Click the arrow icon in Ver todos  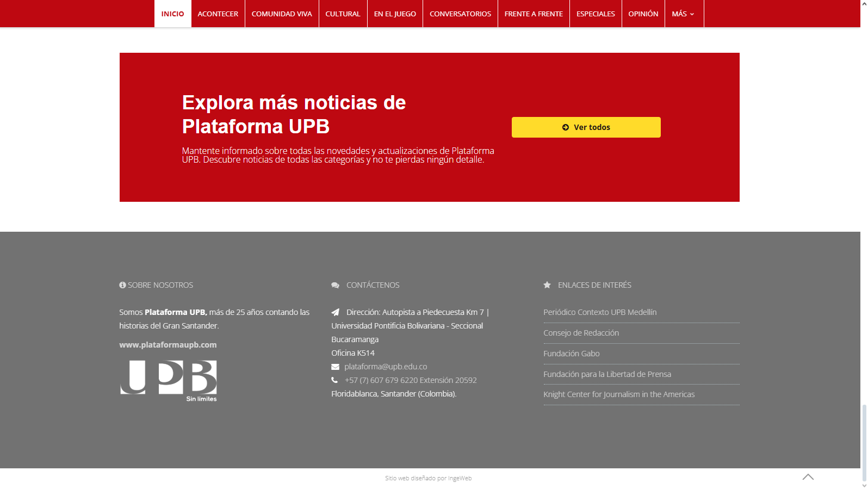point(566,127)
